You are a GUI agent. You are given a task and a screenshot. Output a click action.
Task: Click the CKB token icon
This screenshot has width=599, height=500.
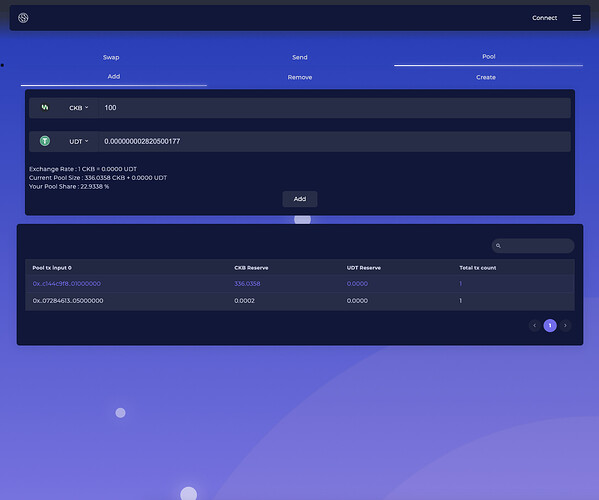45,107
